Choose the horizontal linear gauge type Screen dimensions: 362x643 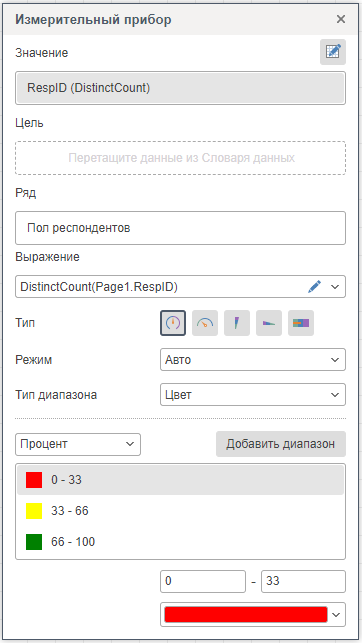point(269,323)
